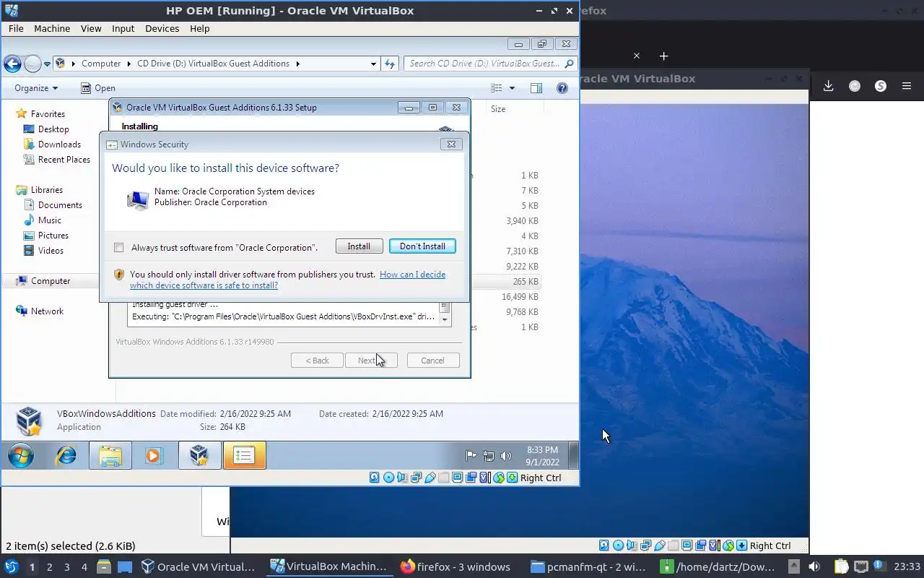The width and height of the screenshot is (924, 578).
Task: Click Explorer back navigation arrow
Action: coord(12,64)
